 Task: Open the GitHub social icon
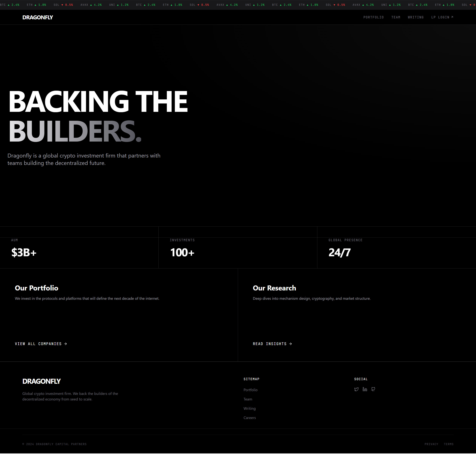[373, 389]
